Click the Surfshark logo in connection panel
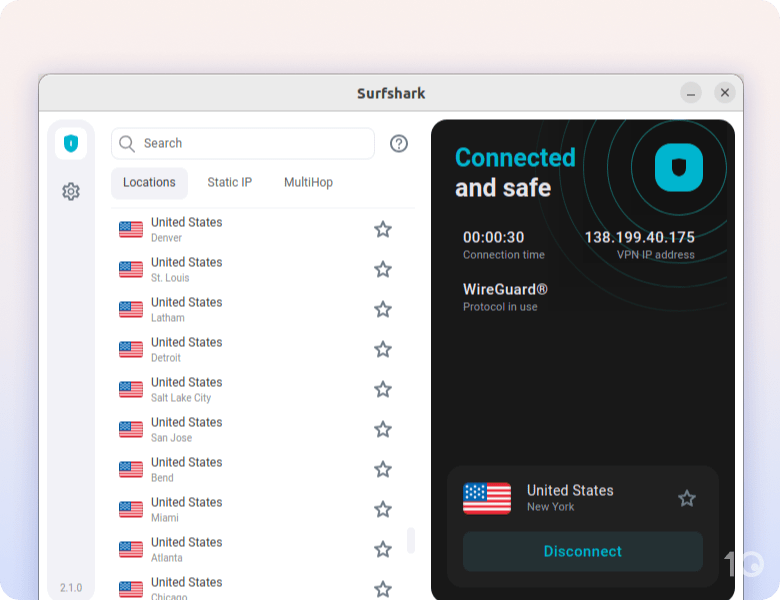Image resolution: width=780 pixels, height=600 pixels. tap(679, 167)
